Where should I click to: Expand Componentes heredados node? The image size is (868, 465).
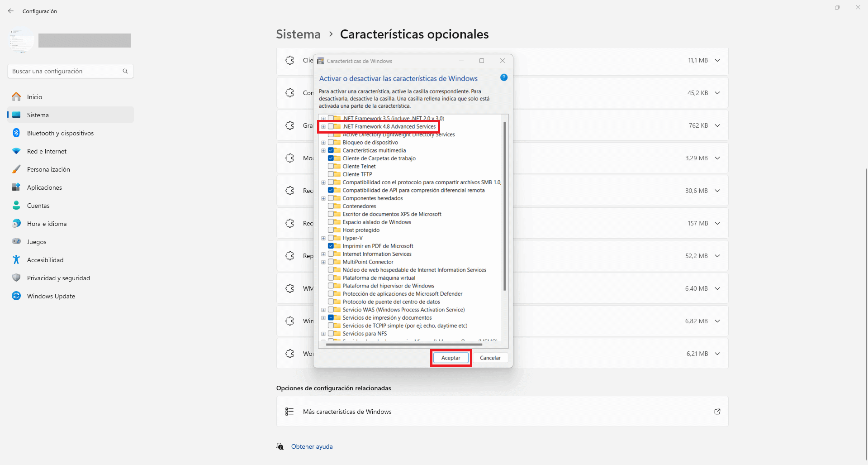pos(323,198)
